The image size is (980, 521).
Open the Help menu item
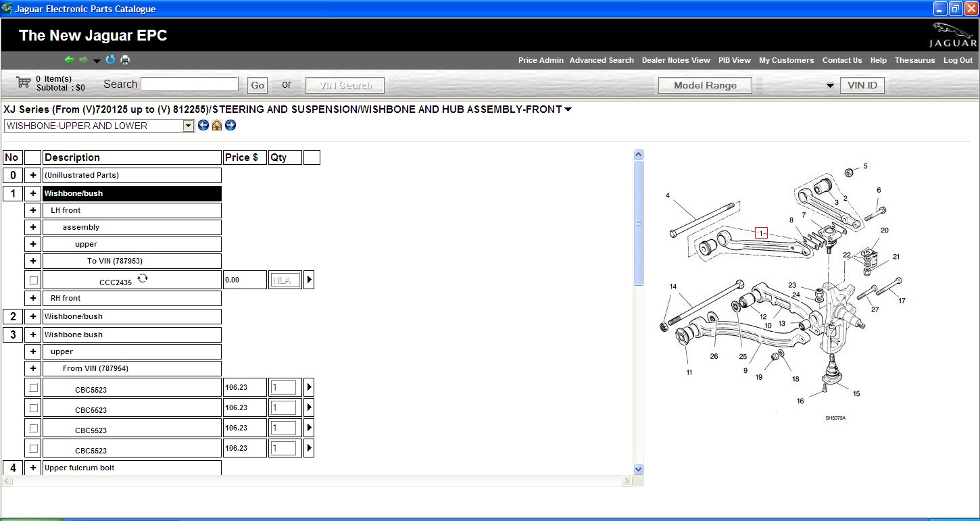point(879,60)
